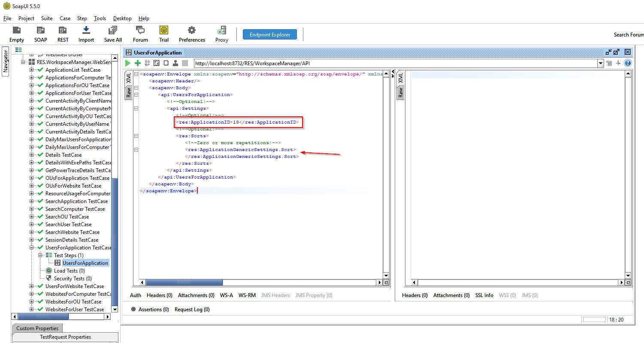Run the UsersForApplication SOAP request

[127, 63]
